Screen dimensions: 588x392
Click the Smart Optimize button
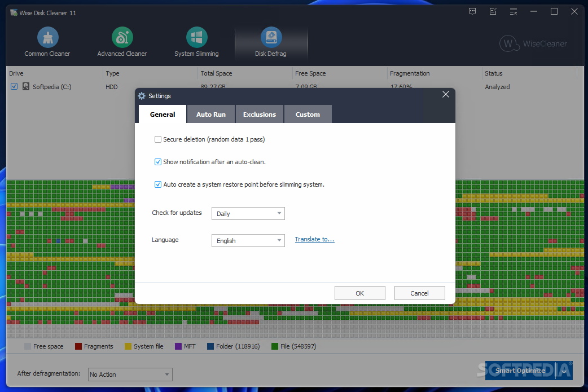520,371
